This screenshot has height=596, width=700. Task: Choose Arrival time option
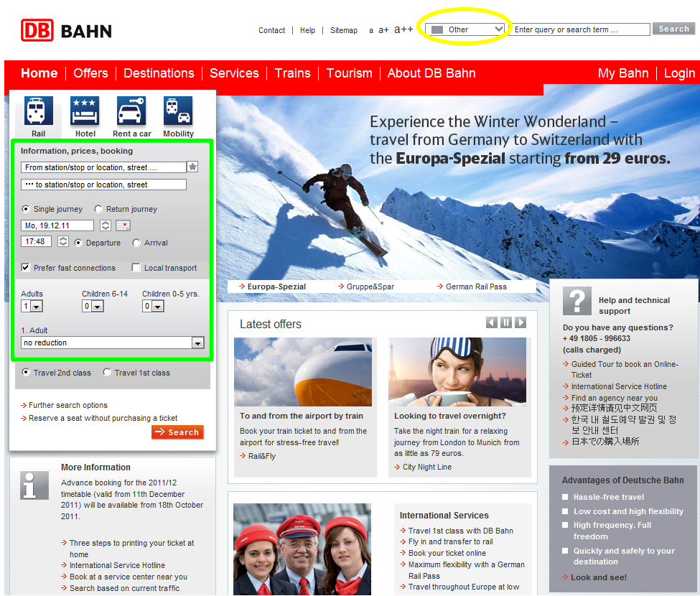pyautogui.click(x=136, y=243)
